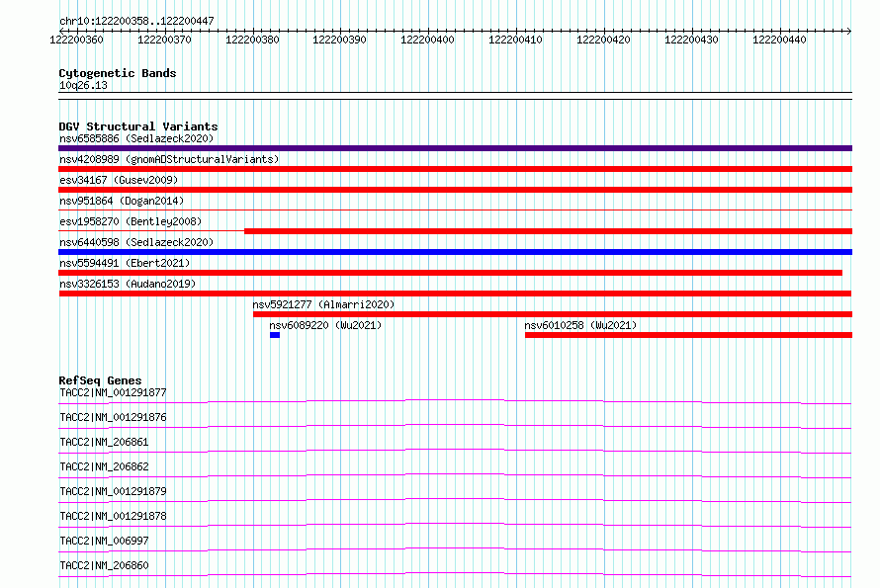Click ruler position 122200360
Viewport: 880px width, 588px height.
pyautogui.click(x=77, y=40)
